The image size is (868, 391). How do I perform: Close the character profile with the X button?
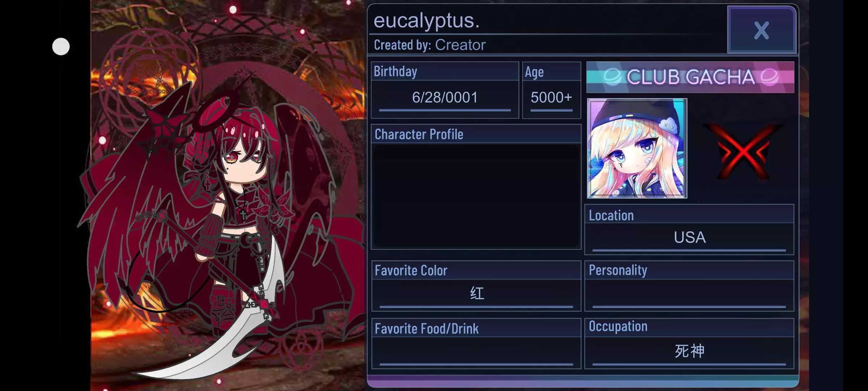762,30
